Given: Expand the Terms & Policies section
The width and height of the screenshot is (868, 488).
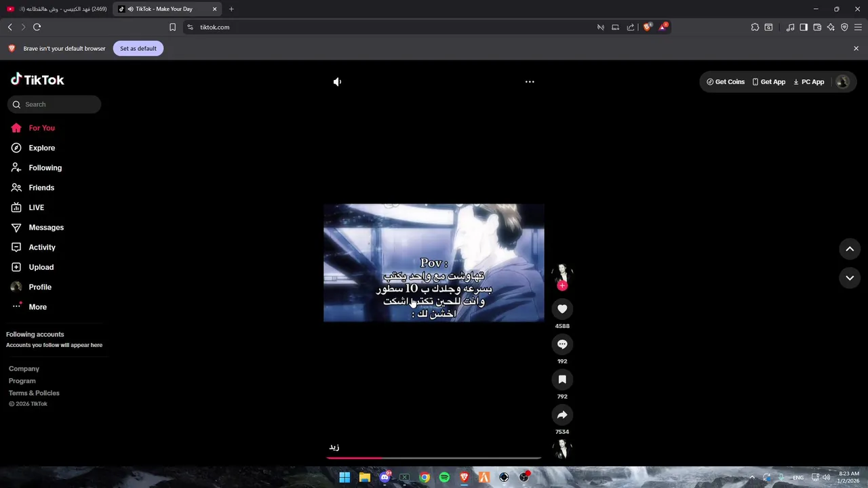Looking at the screenshot, I should pos(34,393).
